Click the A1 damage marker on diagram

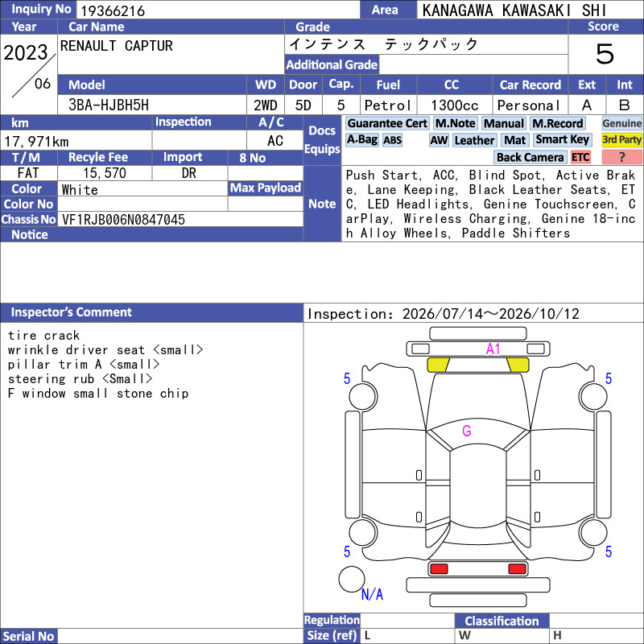493,349
